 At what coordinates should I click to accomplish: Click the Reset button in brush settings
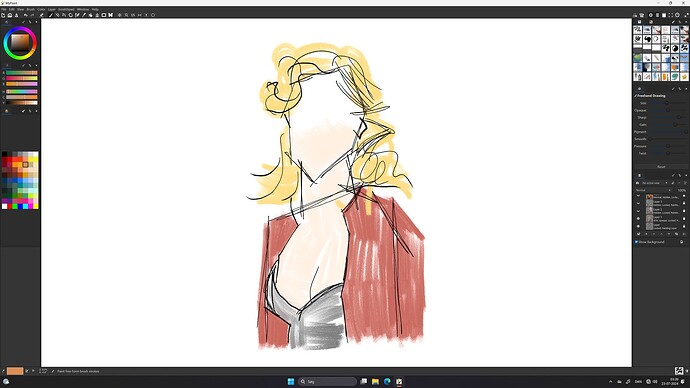tap(661, 167)
